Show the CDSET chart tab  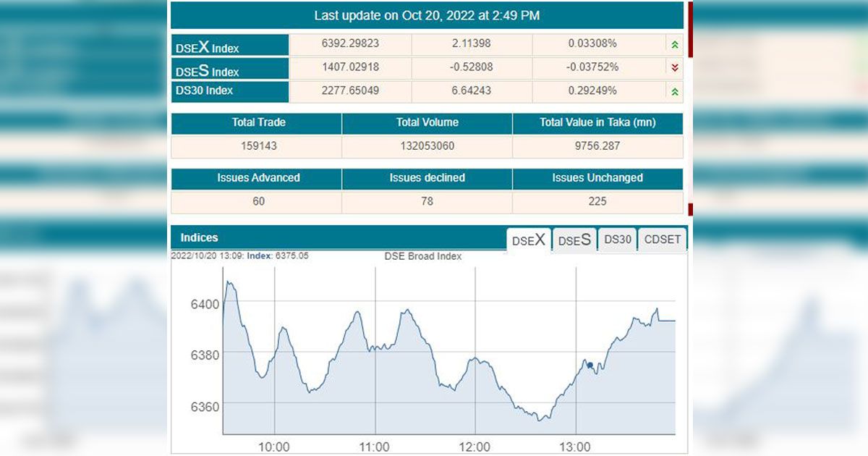click(663, 239)
